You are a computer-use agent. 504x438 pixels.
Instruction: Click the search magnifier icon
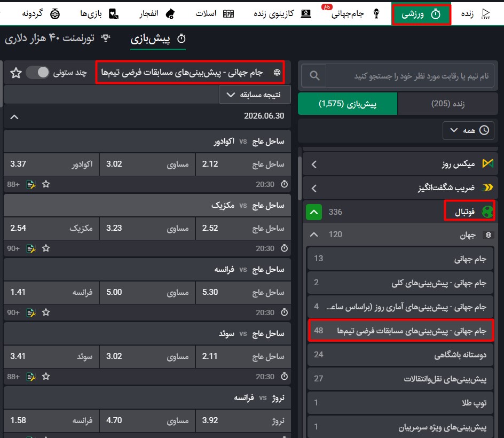tap(314, 76)
